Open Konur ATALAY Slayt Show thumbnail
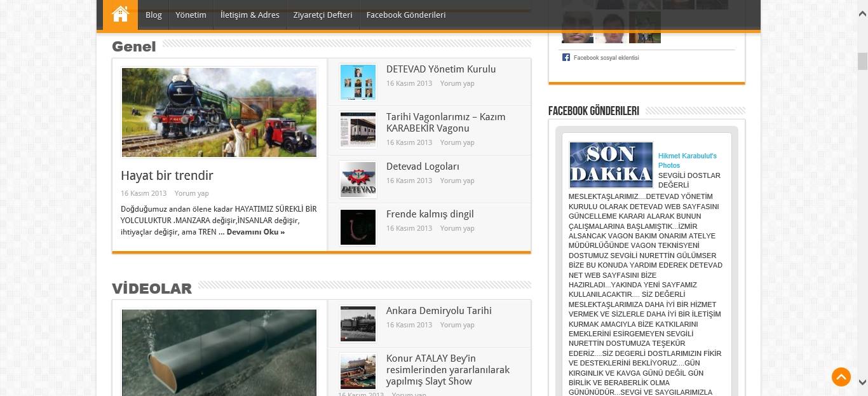Screen dimensions: 868x396 point(358,371)
